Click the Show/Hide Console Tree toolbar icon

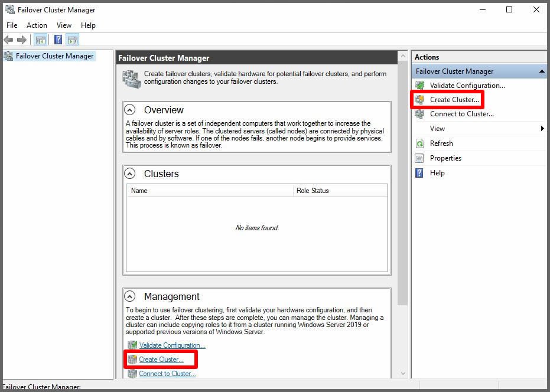tap(41, 40)
